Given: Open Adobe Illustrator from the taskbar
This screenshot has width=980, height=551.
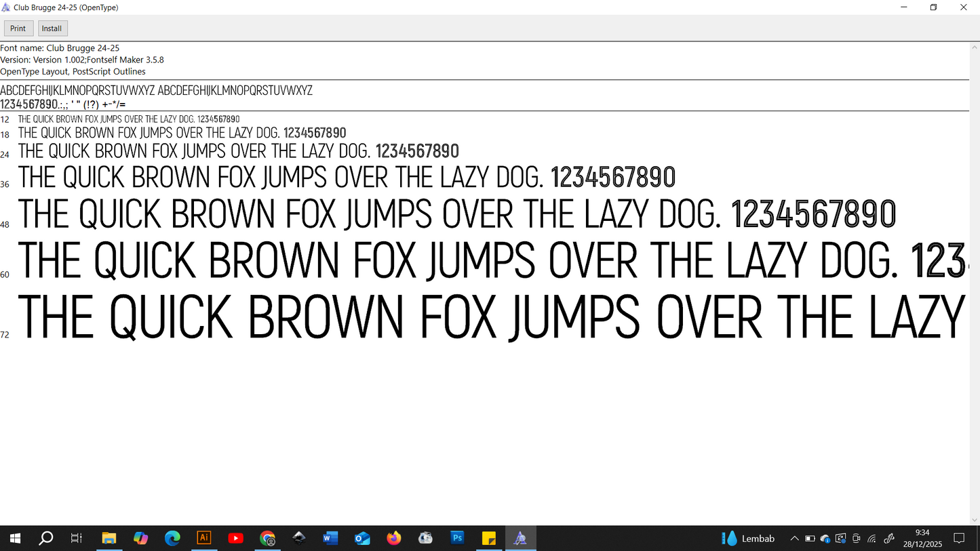Looking at the screenshot, I should pos(203,538).
